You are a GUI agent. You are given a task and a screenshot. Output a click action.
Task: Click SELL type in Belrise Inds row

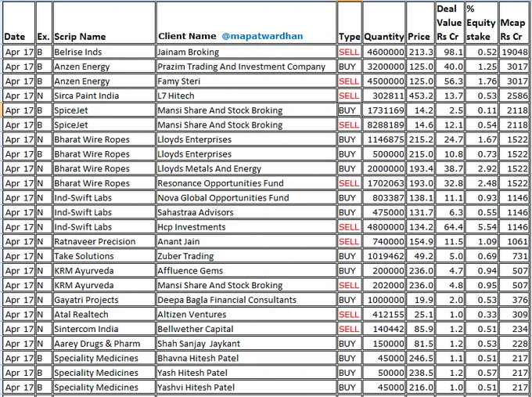(350, 52)
